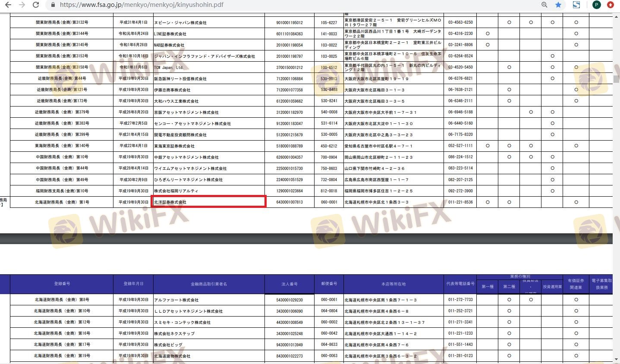The width and height of the screenshot is (620, 364).
Task: Click the 法人番号 column header
Action: coord(289,284)
